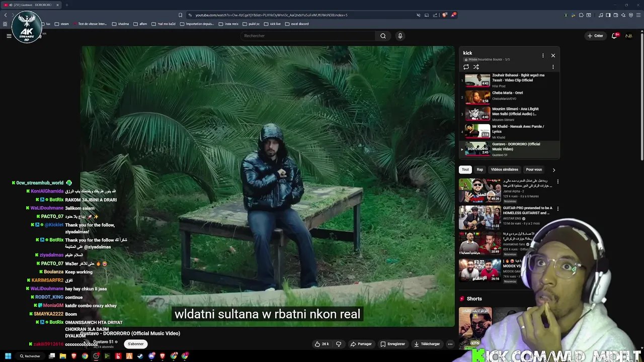The width and height of the screenshot is (644, 362).
Task: Open more options for GUITAR-PRO pretended video
Action: (557, 209)
